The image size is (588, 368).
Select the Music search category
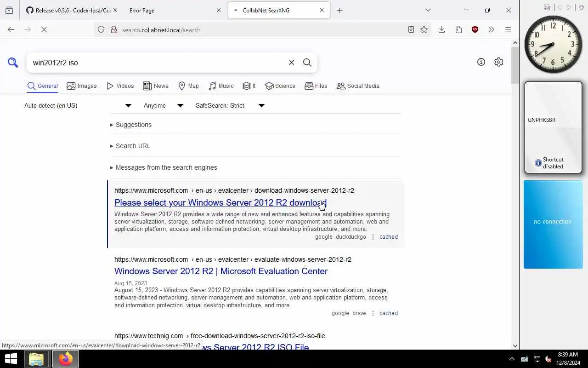pos(221,86)
